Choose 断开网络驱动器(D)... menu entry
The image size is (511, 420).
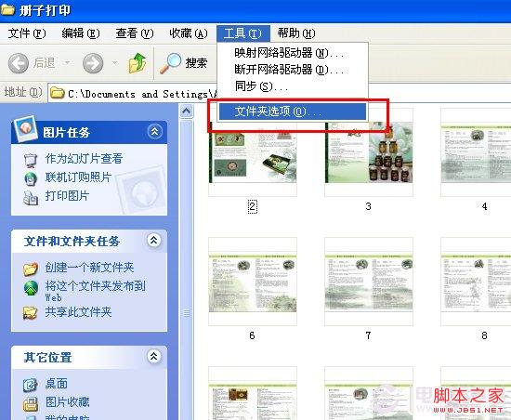293,70
